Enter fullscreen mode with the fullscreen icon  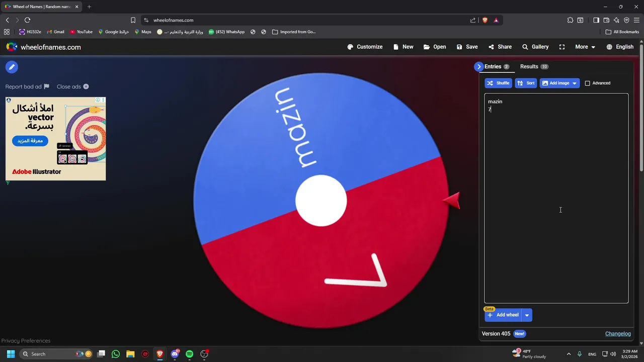tap(562, 47)
